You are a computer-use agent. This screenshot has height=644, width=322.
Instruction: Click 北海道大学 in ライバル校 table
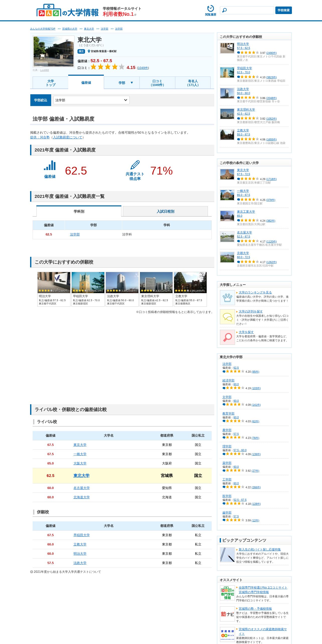82,497
